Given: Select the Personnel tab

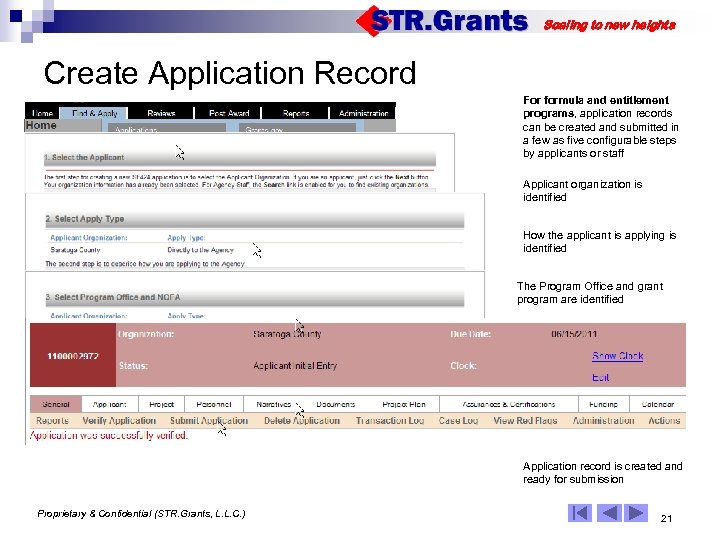Looking at the screenshot, I should (x=214, y=405).
